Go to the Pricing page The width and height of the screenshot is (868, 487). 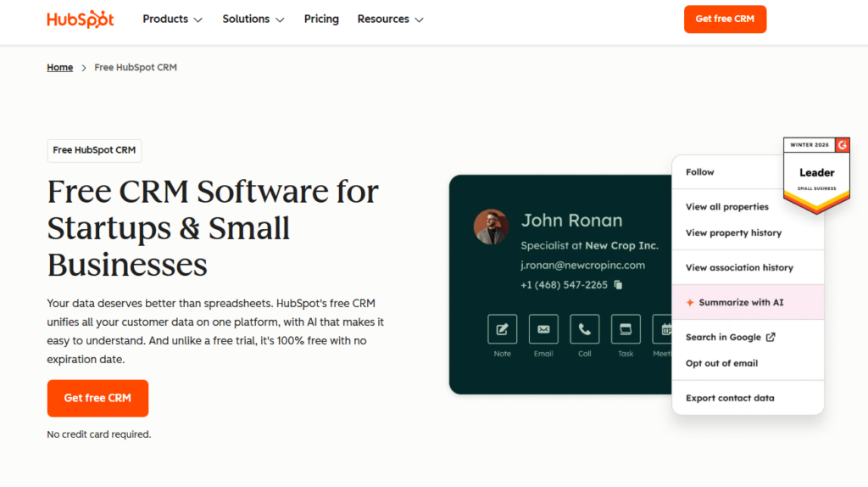click(x=321, y=19)
